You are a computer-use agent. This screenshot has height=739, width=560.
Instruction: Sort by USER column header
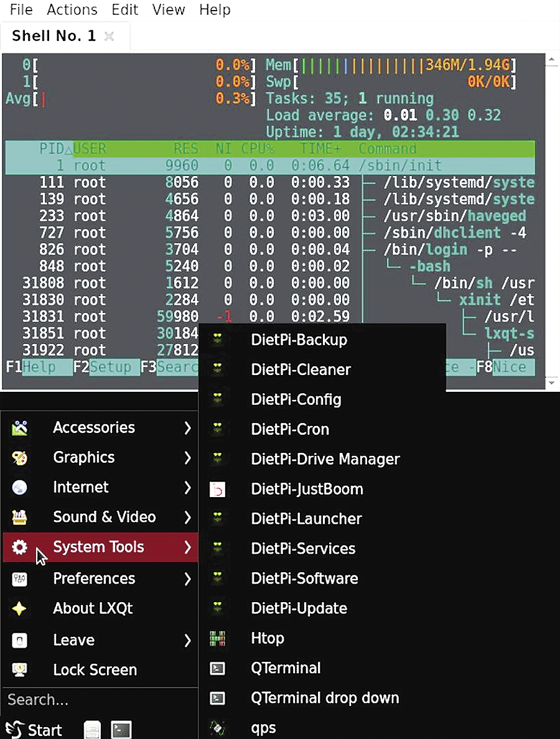point(90,149)
